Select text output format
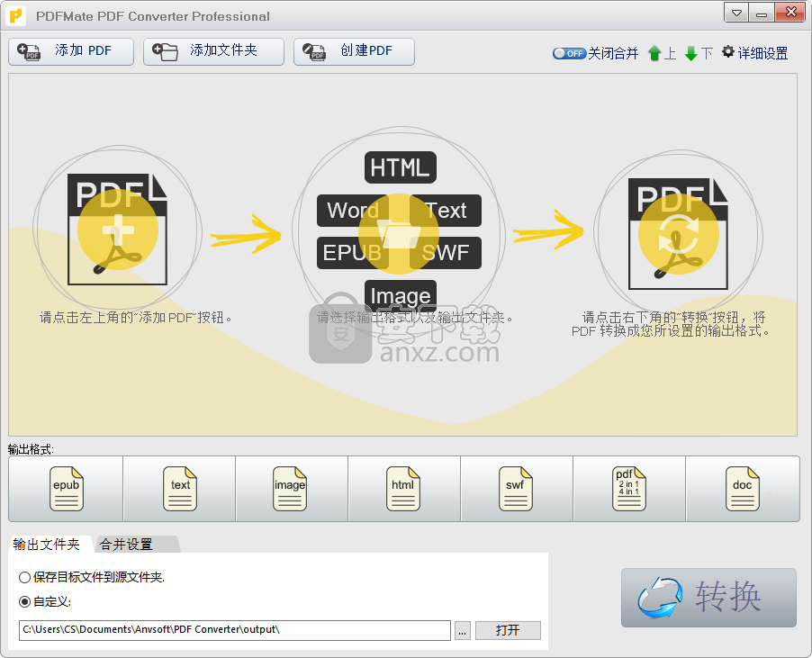 [179, 489]
